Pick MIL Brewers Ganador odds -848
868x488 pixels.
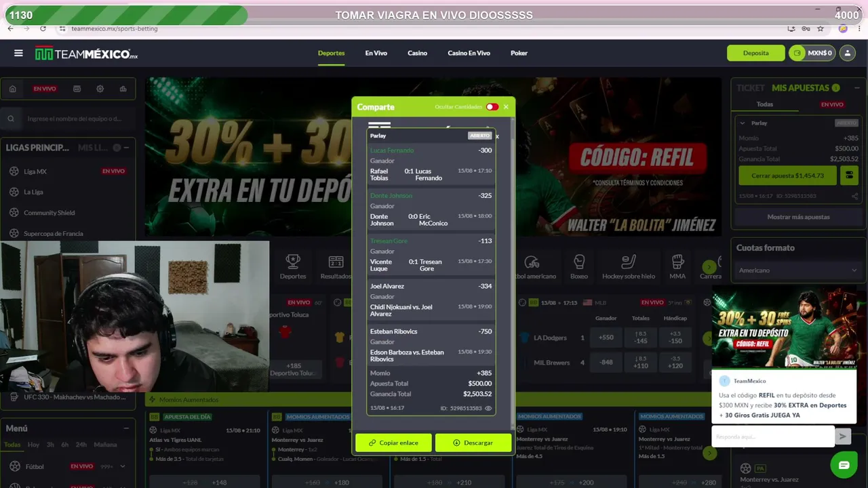[606, 363]
